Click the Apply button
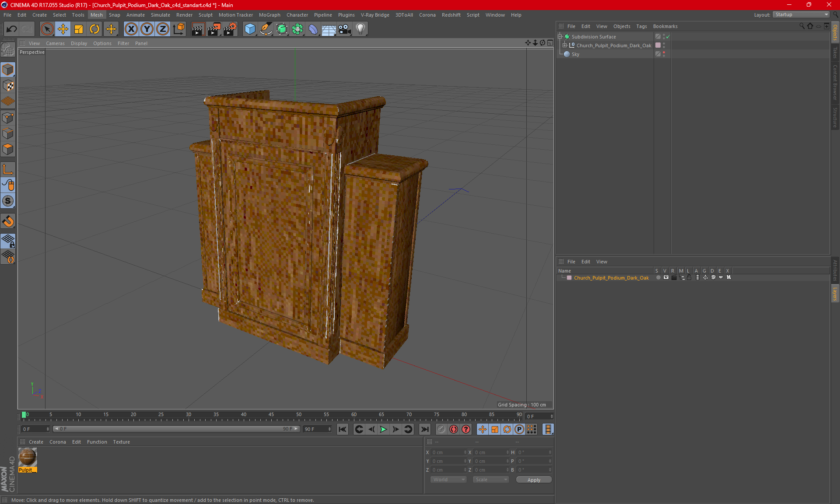 pyautogui.click(x=534, y=480)
